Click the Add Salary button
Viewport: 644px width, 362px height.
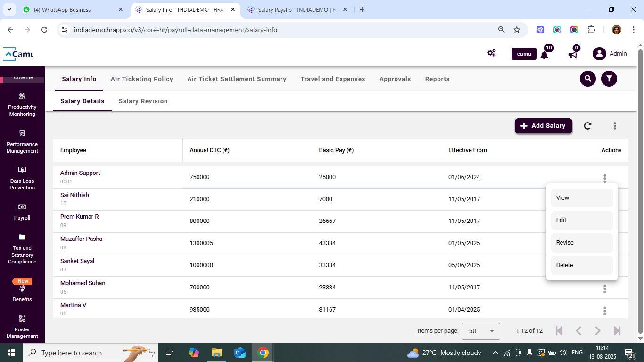(543, 126)
